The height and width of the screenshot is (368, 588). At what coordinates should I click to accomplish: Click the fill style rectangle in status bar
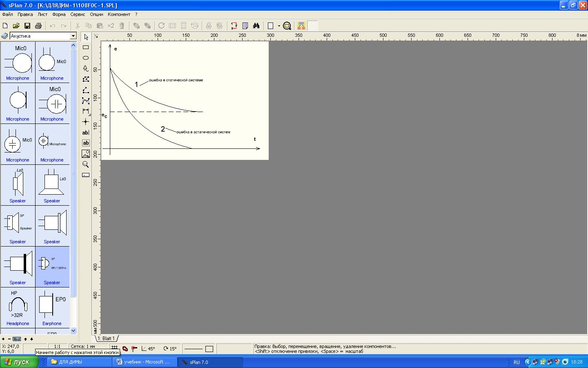209,349
